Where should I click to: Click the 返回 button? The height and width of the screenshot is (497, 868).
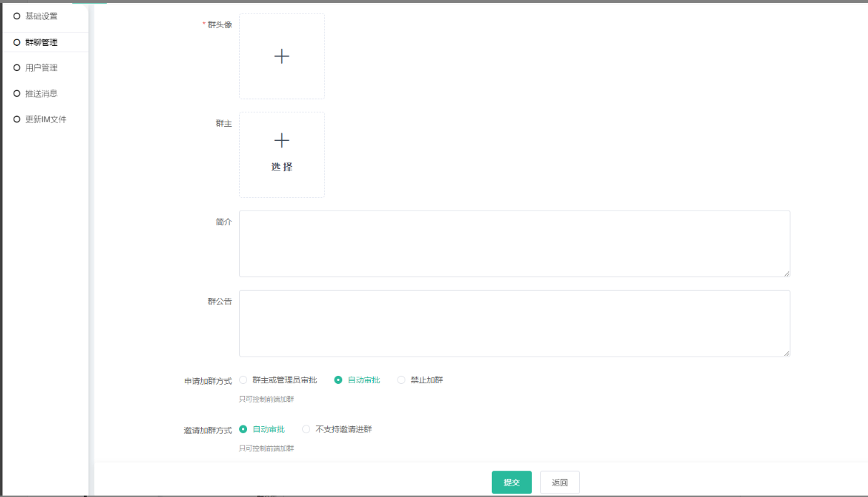(559, 483)
